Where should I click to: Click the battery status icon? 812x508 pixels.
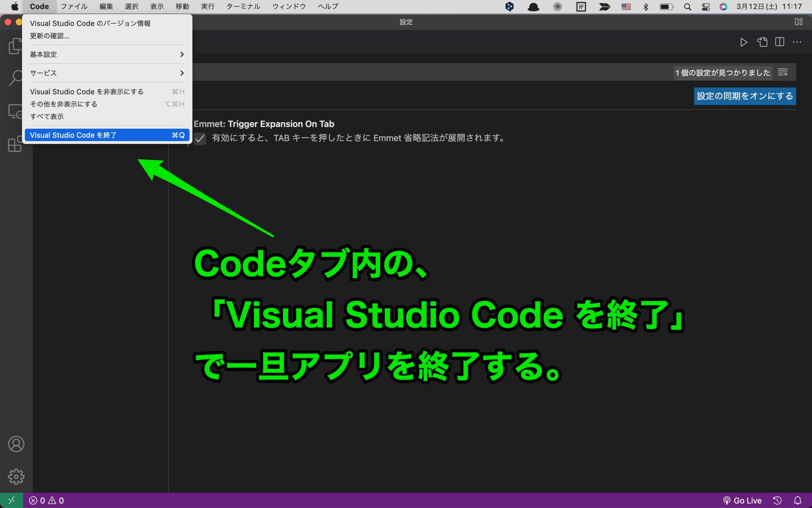click(x=666, y=7)
